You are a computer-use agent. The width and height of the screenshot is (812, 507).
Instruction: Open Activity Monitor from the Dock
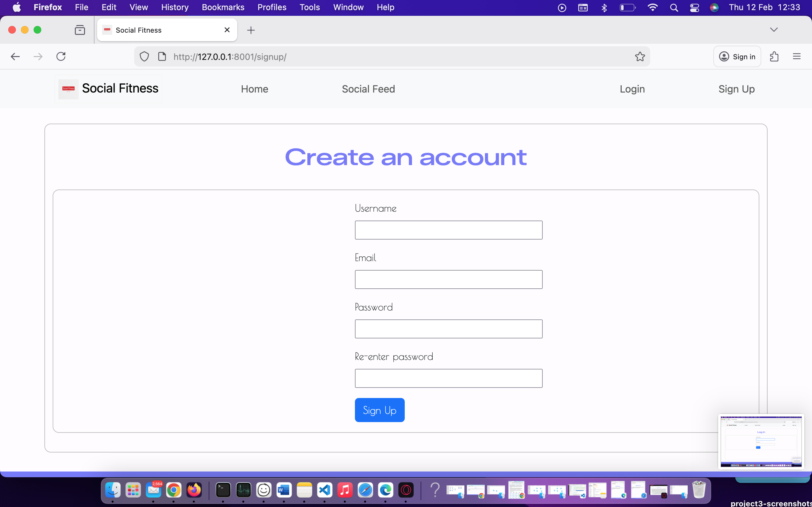coord(243,490)
